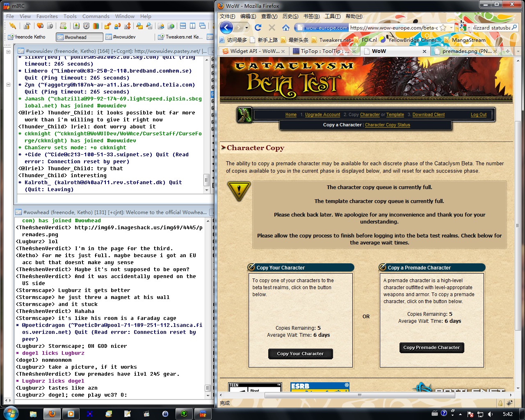Go to Firefox Home page icon
The width and height of the screenshot is (525, 420).
pyautogui.click(x=286, y=27)
